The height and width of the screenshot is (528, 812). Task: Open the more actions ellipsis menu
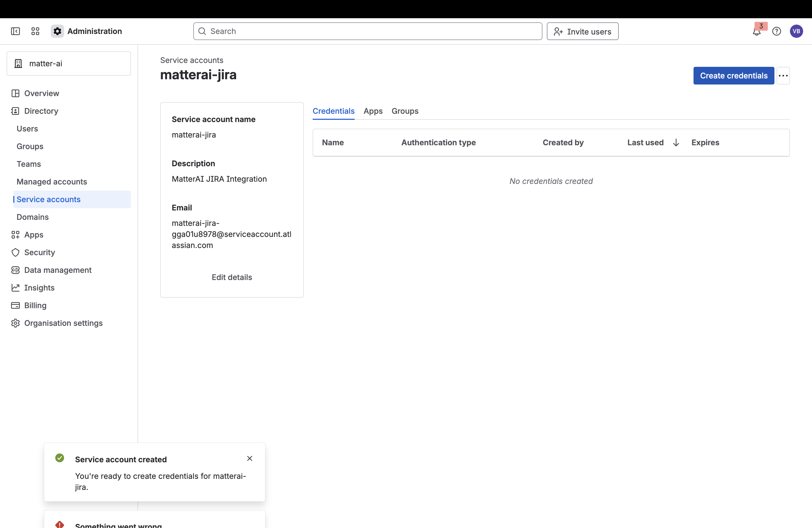pyautogui.click(x=783, y=76)
